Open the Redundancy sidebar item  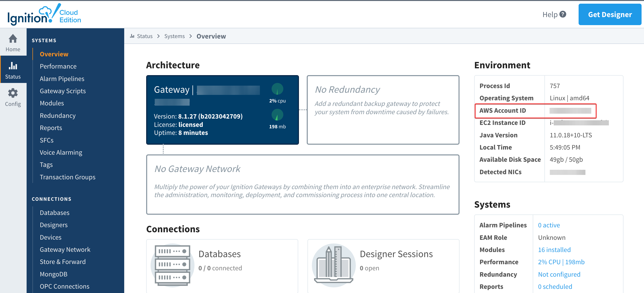click(x=58, y=115)
